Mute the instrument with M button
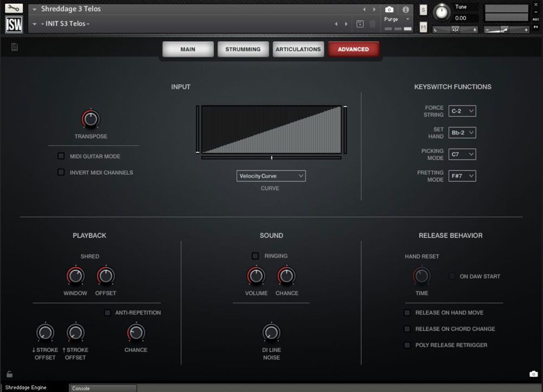This screenshot has width=543, height=392. coord(423,27)
